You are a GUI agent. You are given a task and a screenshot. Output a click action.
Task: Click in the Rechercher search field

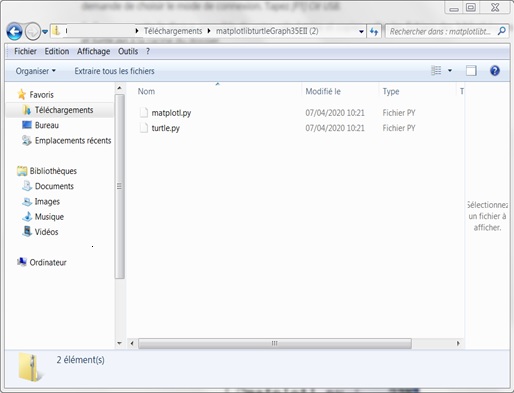(441, 32)
